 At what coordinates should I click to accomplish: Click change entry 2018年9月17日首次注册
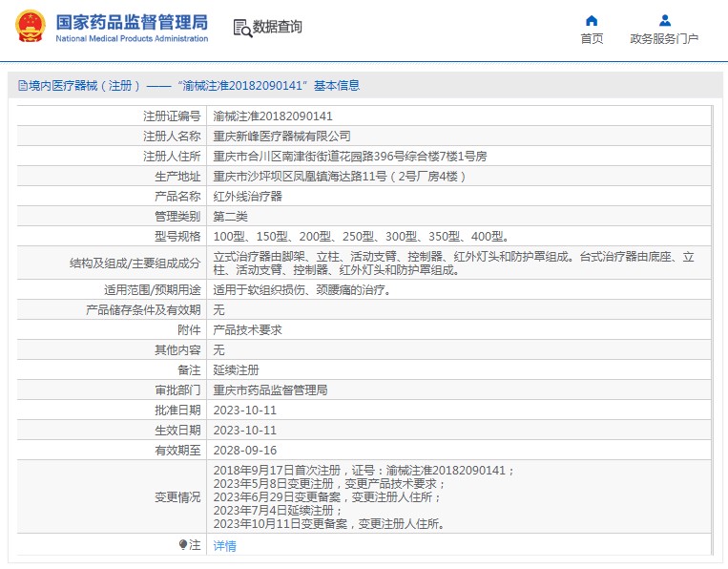click(364, 471)
